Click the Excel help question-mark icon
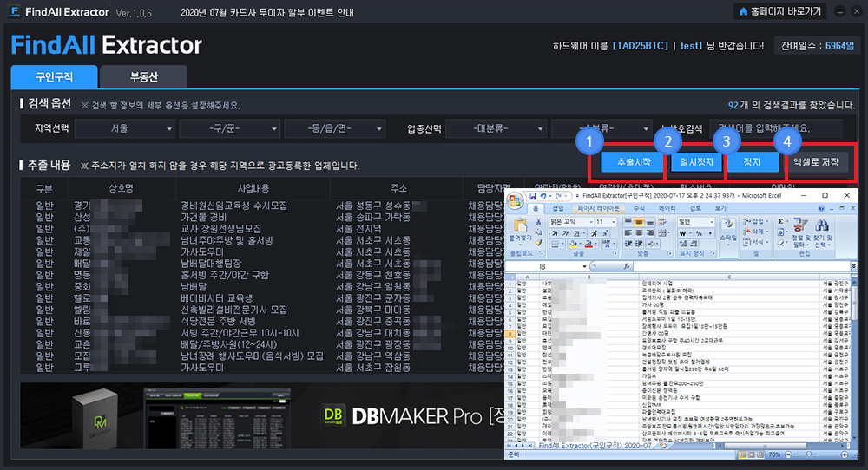This screenshot has width=868, height=470. click(x=821, y=208)
